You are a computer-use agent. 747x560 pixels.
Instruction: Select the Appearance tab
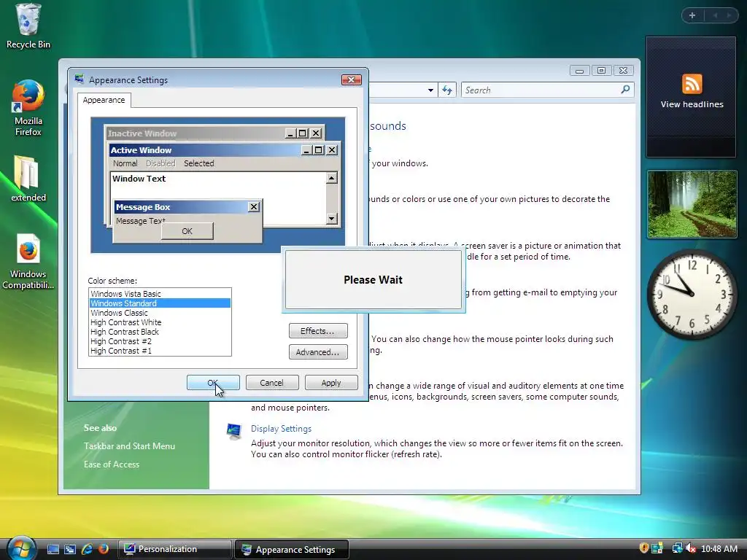pyautogui.click(x=104, y=100)
